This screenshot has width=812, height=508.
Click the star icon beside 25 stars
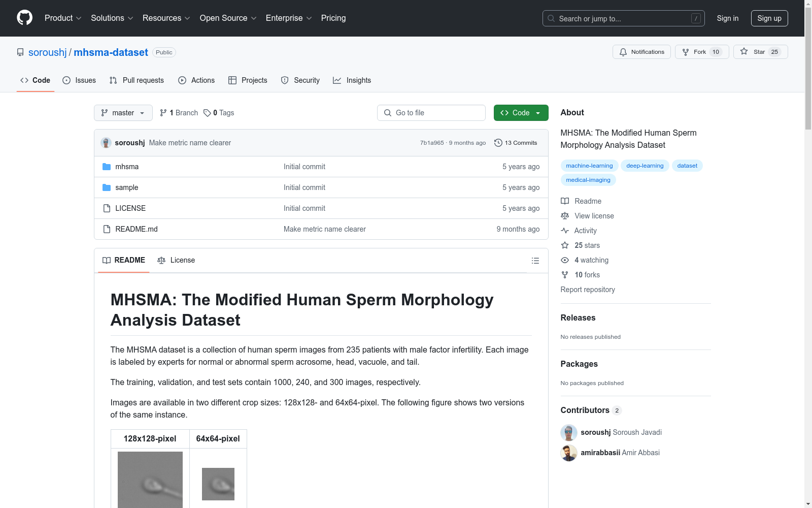click(x=565, y=245)
